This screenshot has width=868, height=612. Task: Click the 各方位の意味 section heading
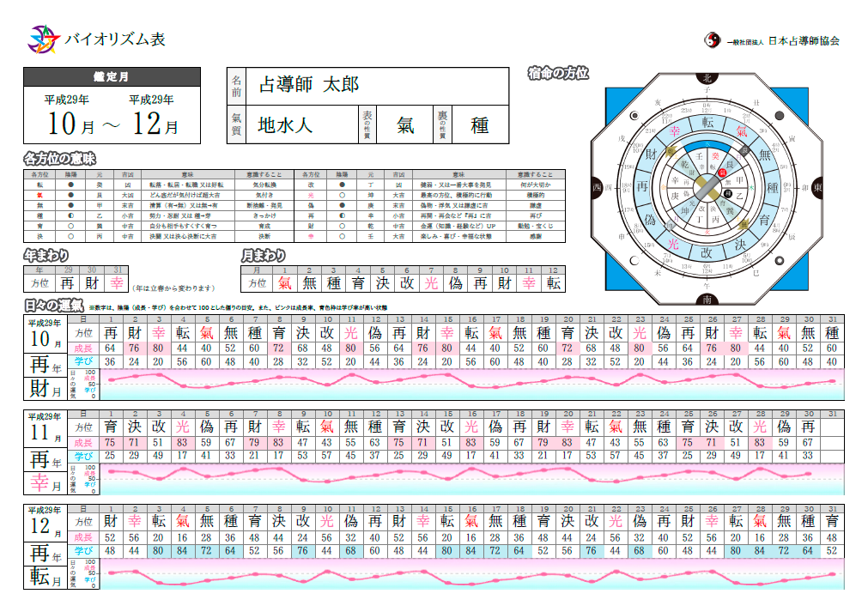point(59,159)
